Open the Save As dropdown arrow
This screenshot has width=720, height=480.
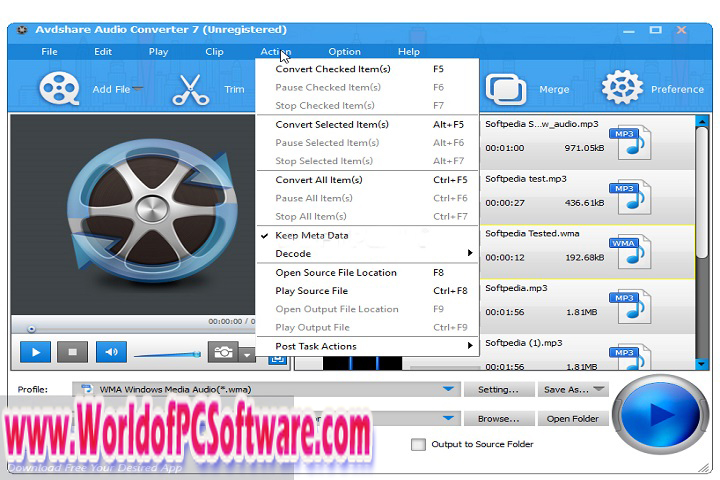[598, 389]
